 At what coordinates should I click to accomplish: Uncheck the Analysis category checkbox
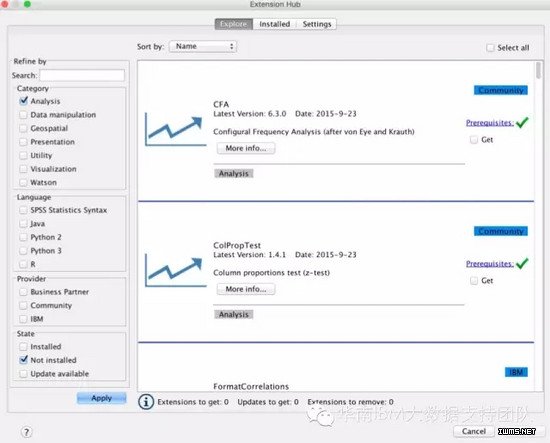pos(23,101)
